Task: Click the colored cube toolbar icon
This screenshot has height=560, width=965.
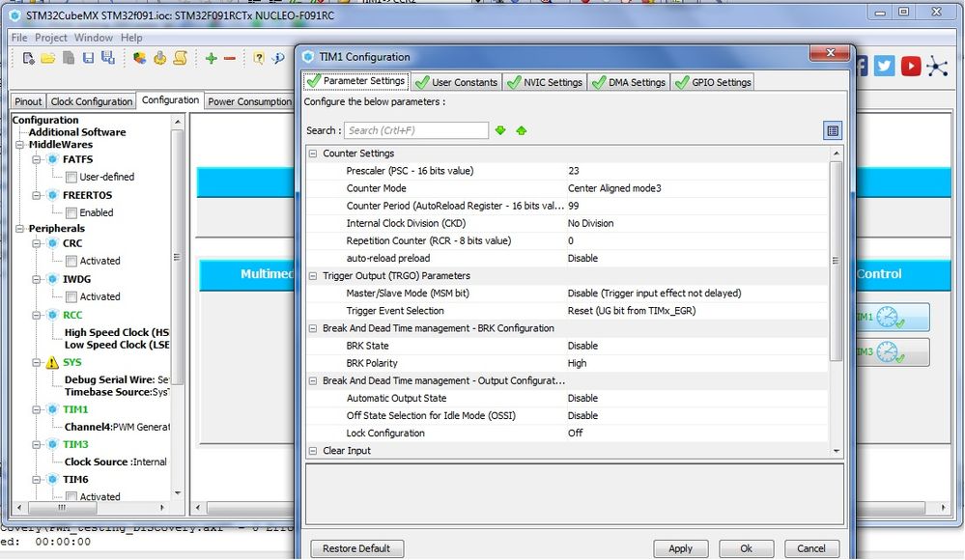Action: coord(140,58)
